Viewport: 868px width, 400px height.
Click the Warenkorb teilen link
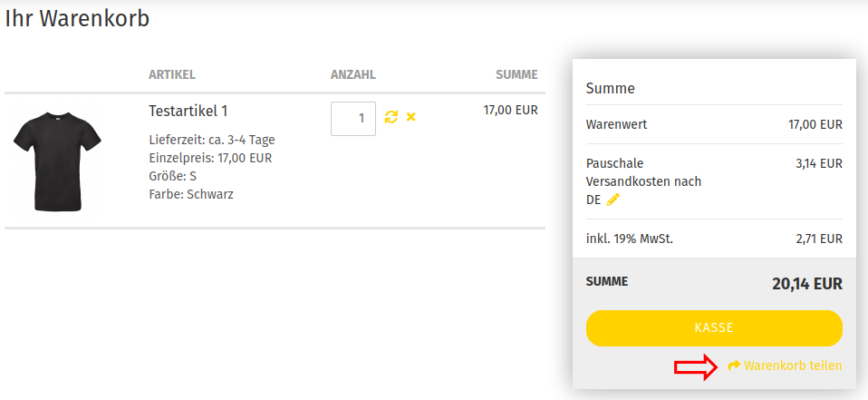[793, 366]
